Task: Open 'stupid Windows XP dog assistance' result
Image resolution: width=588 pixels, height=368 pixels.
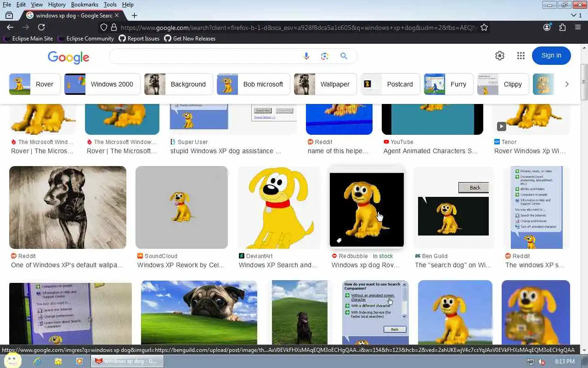Action: point(225,151)
